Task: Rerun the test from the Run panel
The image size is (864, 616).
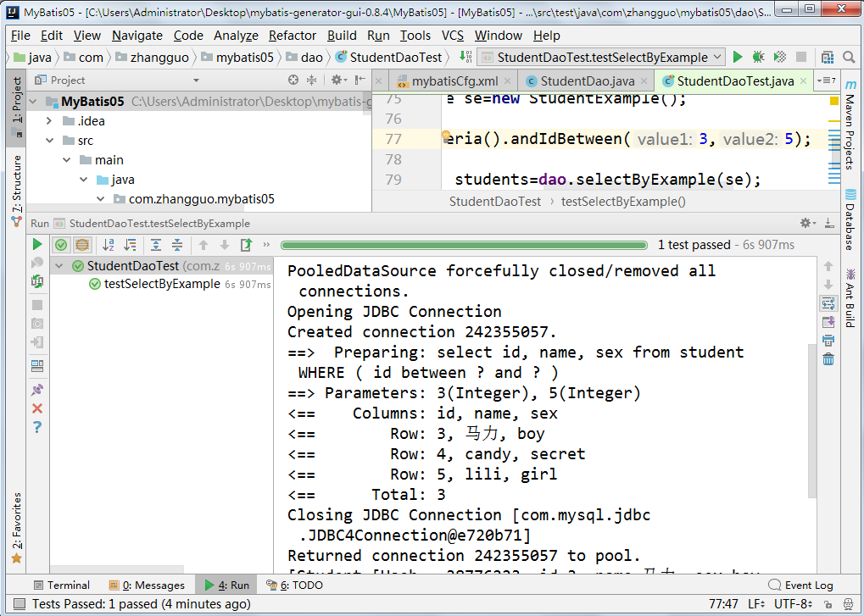Action: tap(37, 244)
